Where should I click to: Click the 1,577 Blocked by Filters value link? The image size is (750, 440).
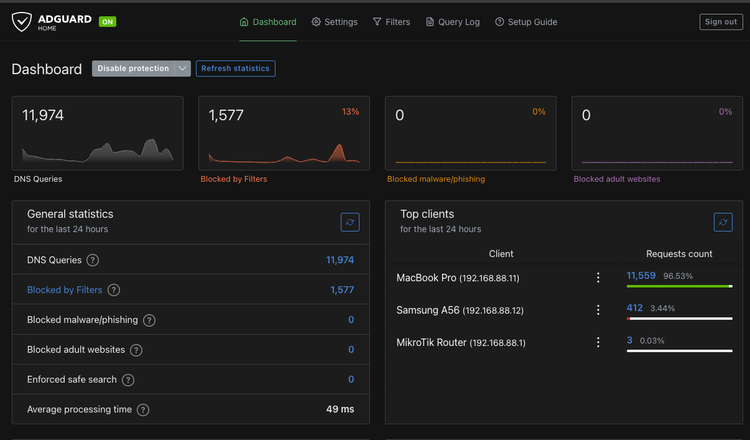click(x=342, y=290)
